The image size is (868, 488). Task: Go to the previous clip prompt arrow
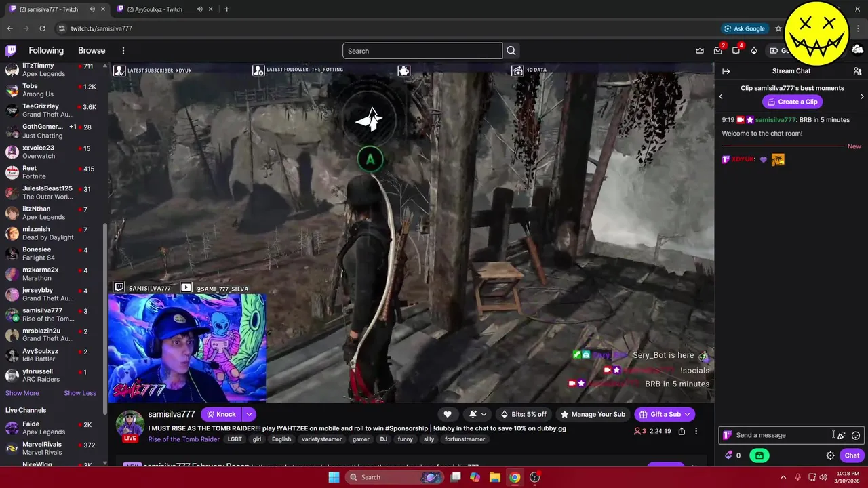[x=721, y=96]
